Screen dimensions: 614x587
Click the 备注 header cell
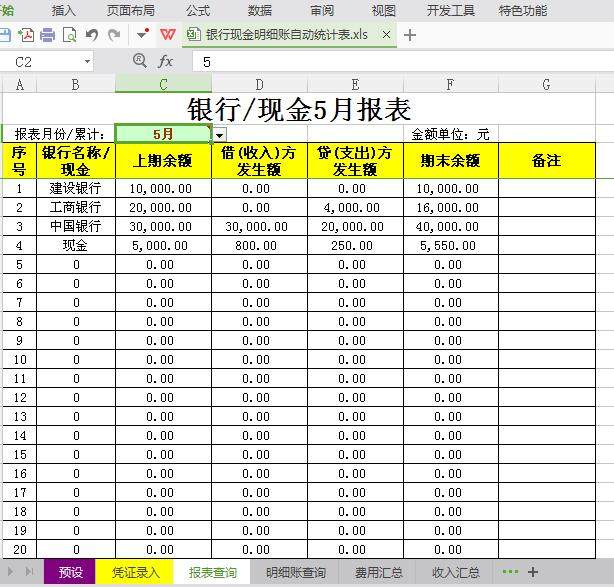click(547, 161)
